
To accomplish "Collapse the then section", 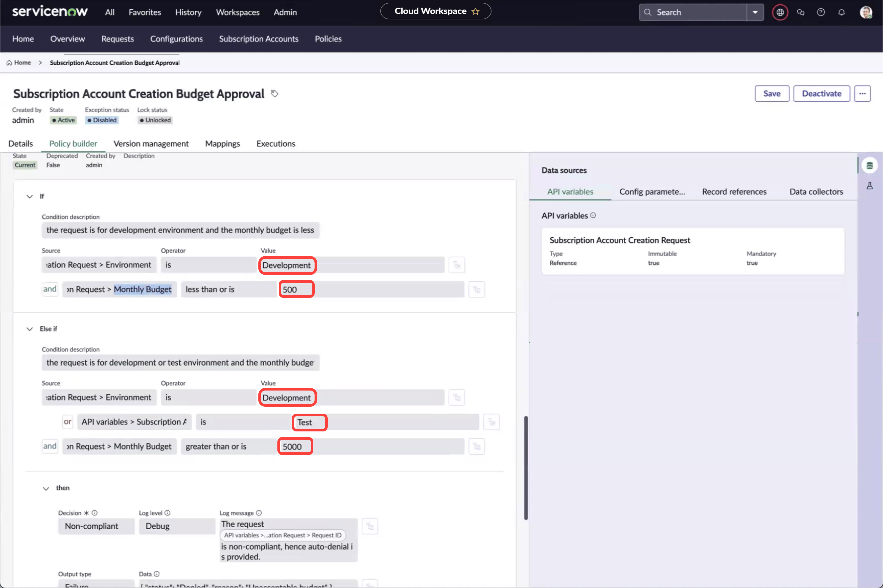I will tap(46, 488).
